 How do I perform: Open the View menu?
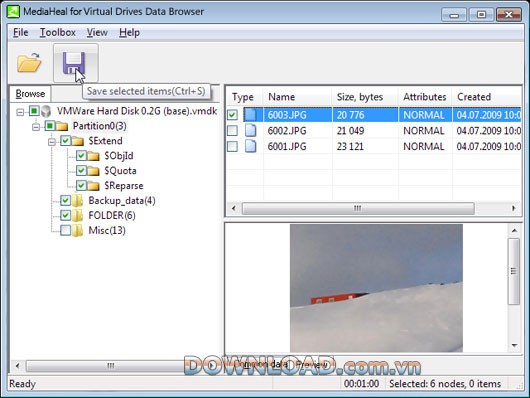coord(97,32)
